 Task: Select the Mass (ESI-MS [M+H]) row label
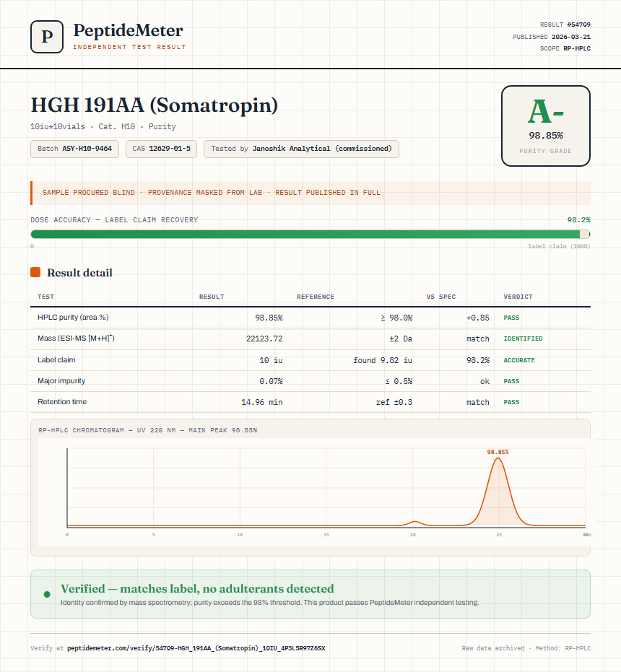tap(76, 338)
